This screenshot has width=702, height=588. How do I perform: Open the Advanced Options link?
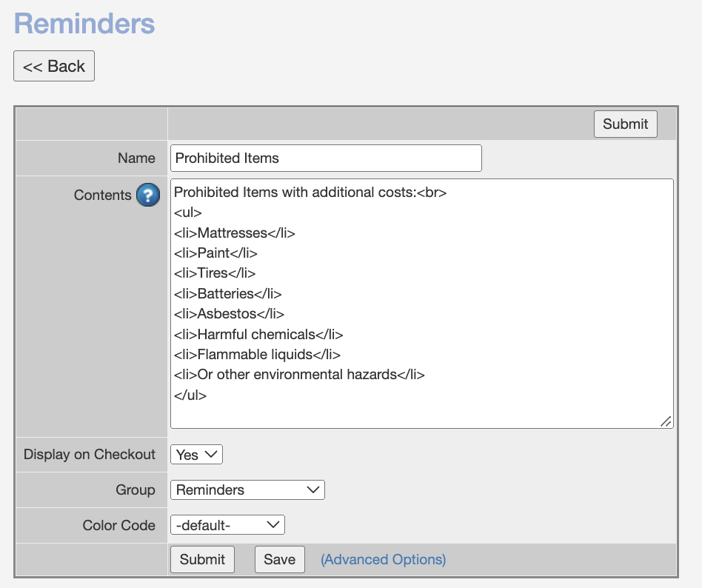383,560
